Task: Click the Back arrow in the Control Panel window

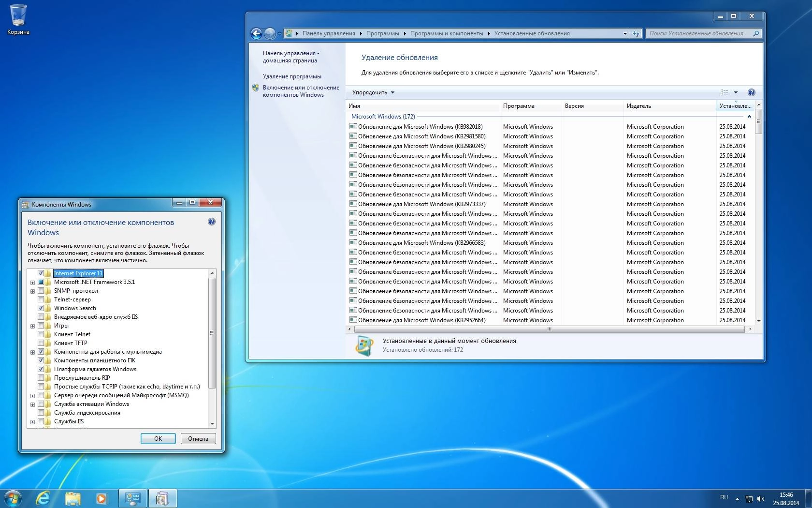Action: [256, 33]
